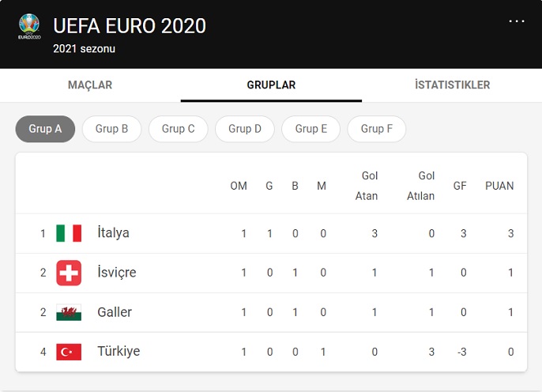The height and width of the screenshot is (392, 542).
Task: Click the UEFA EURO 2020 logo icon
Action: tap(29, 27)
